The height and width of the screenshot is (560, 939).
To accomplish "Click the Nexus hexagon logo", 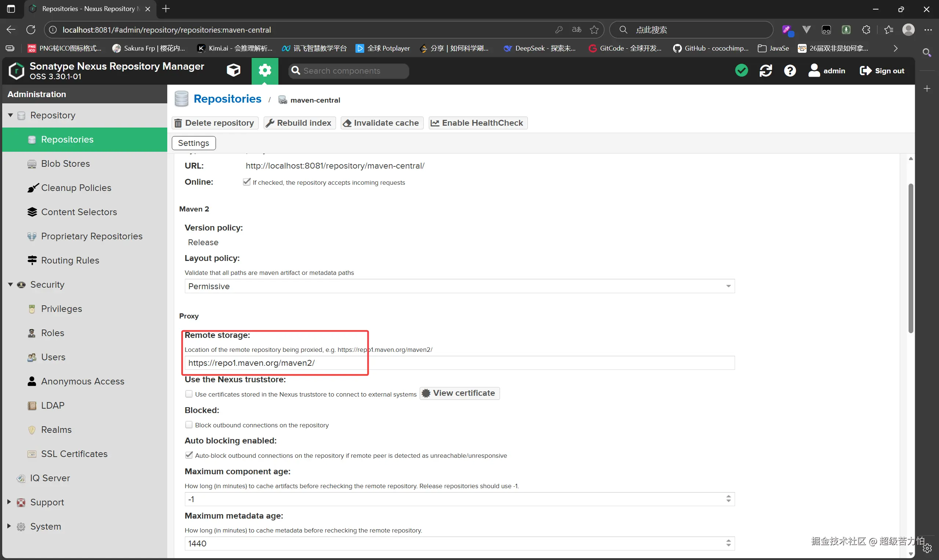I will (x=16, y=71).
